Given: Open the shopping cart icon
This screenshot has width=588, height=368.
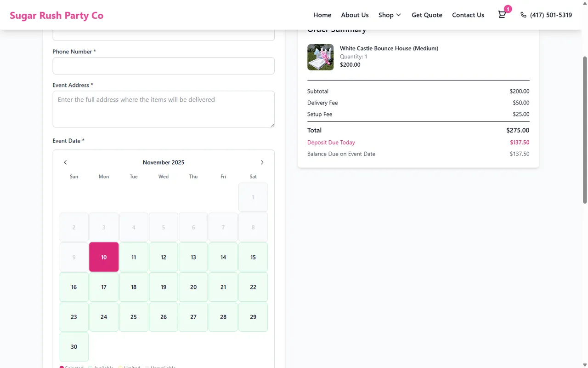Looking at the screenshot, I should click(x=502, y=15).
